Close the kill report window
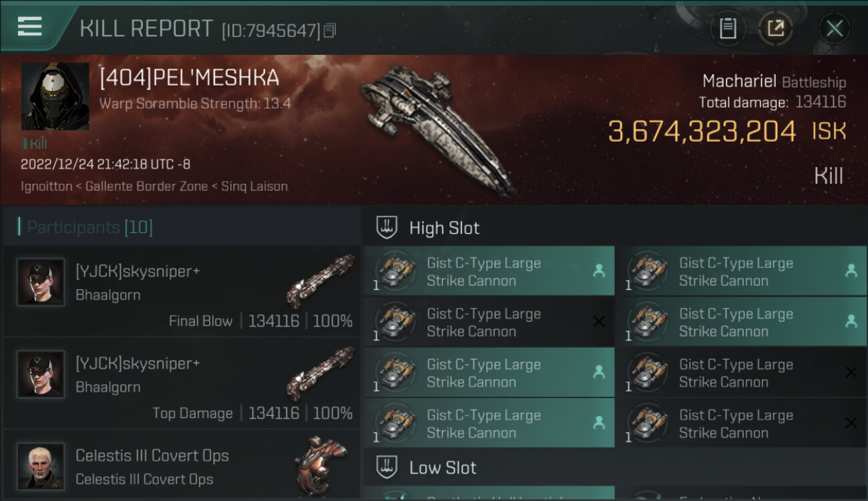This screenshot has width=868, height=501. [835, 29]
